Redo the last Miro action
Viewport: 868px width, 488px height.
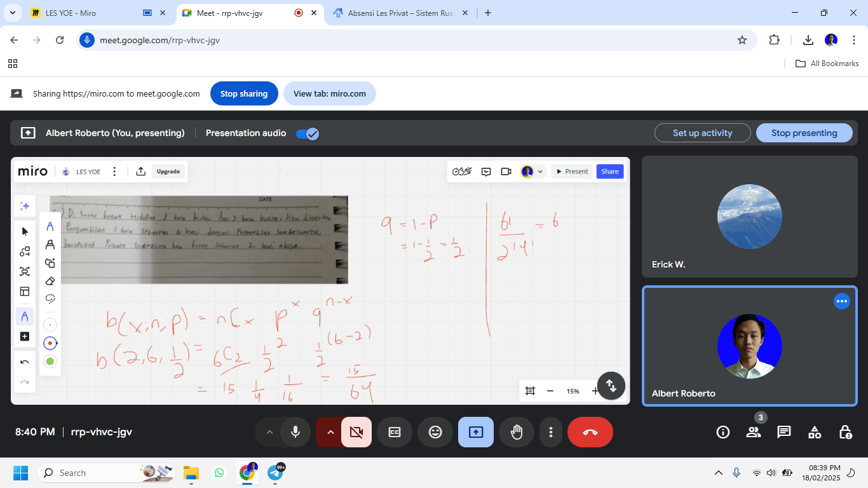[x=25, y=382]
